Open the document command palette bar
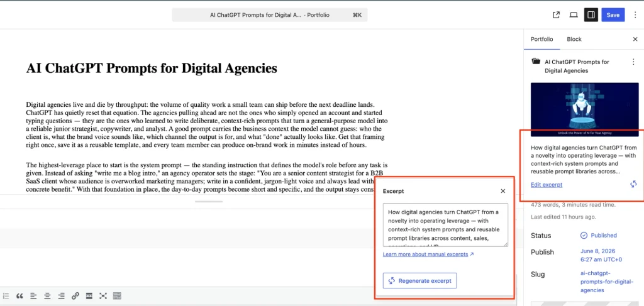Screen dimensions: 644x306 269,15
